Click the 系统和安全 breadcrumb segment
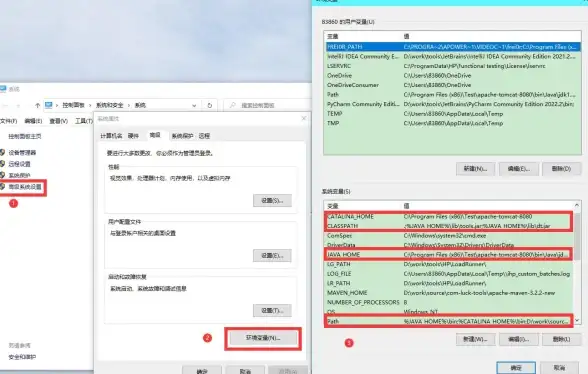This screenshot has height=374, width=588. [110, 105]
